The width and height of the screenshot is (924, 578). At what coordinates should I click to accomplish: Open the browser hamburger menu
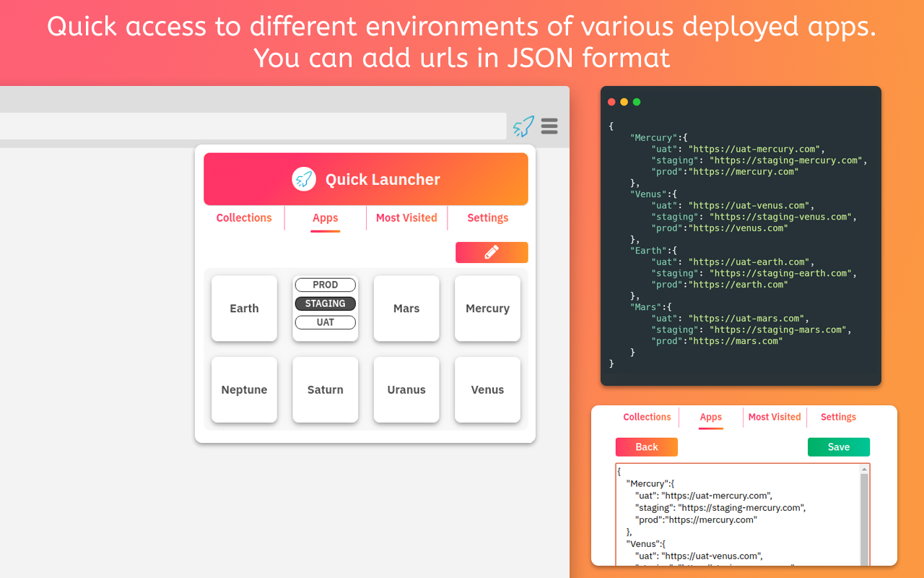tap(549, 126)
